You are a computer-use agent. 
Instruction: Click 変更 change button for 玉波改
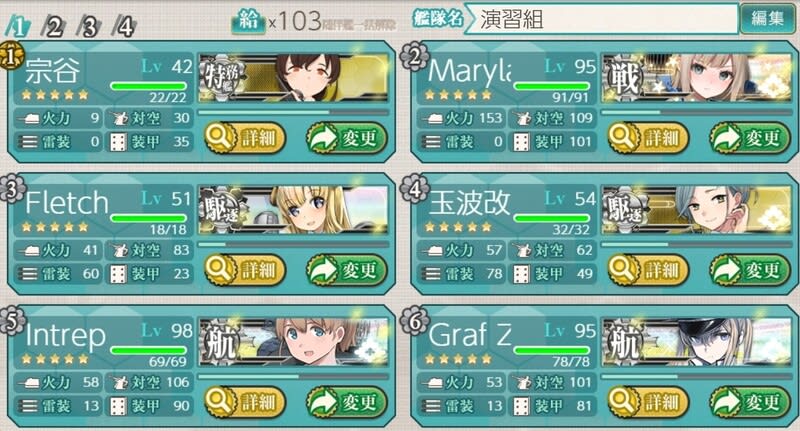(x=750, y=269)
